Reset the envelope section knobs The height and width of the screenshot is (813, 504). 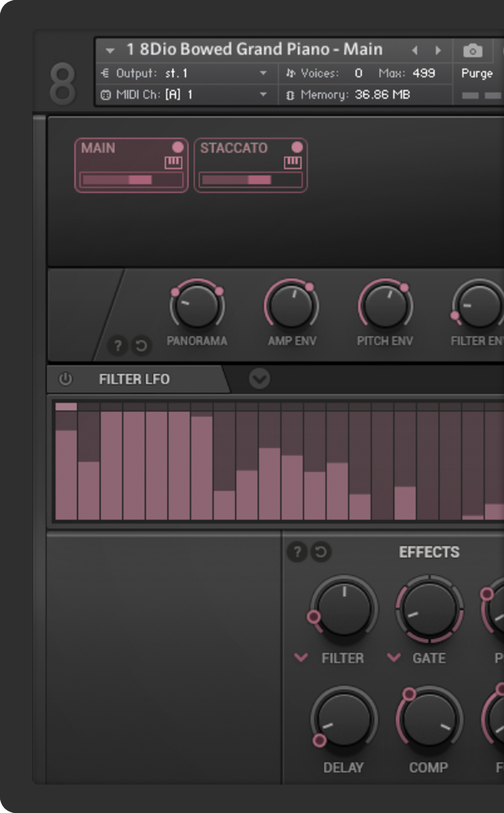pyautogui.click(x=142, y=346)
